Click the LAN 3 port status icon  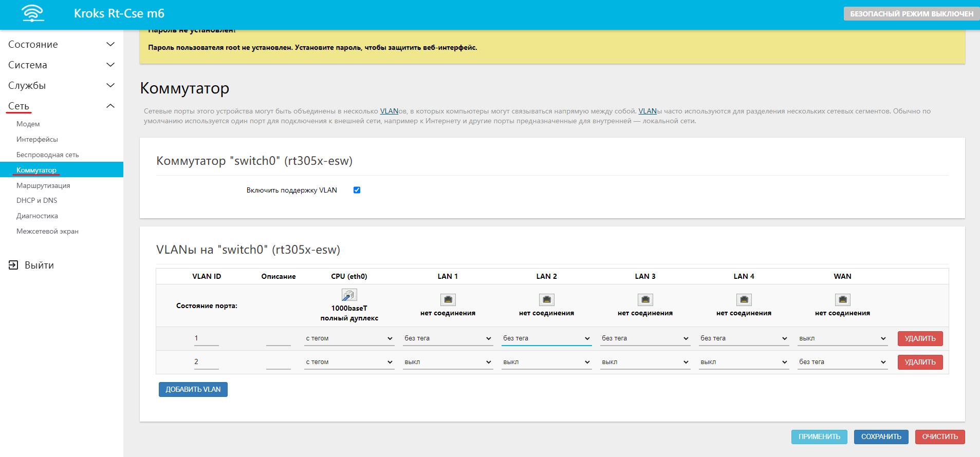pyautogui.click(x=645, y=299)
